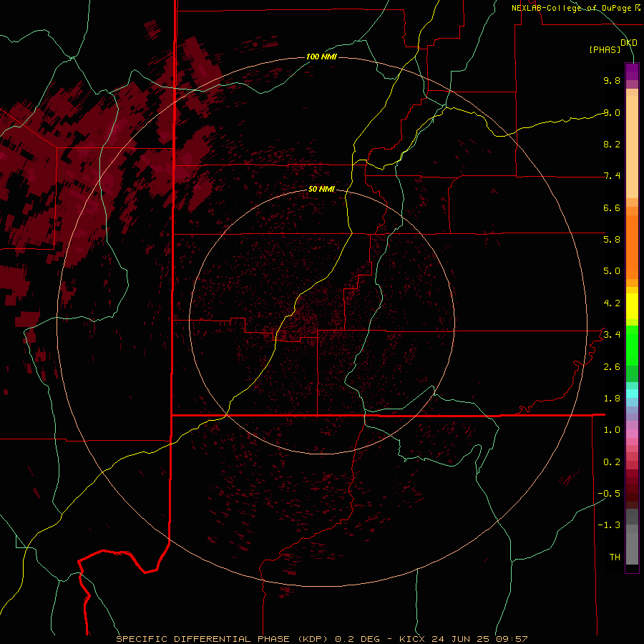
Task: Click the 'DKD' product label
Action: tap(629, 43)
